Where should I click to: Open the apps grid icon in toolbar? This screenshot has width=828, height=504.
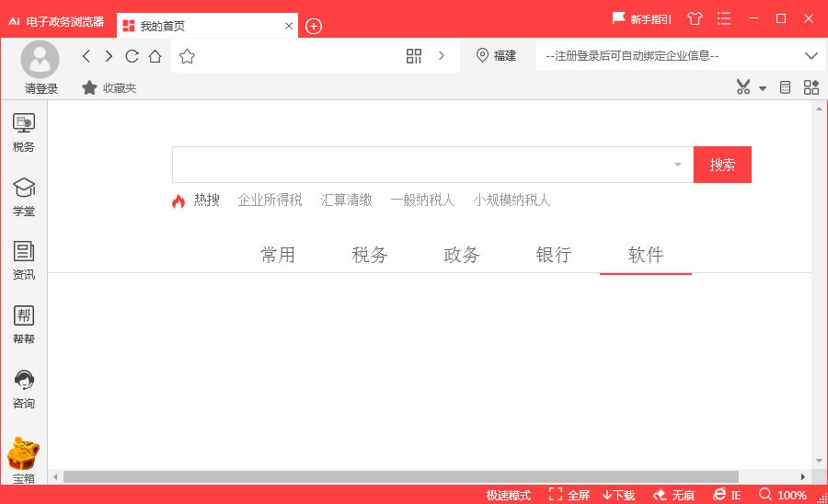(x=811, y=87)
